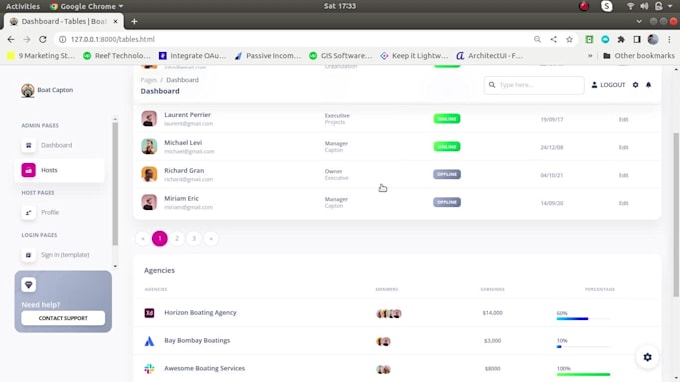680x382 pixels.
Task: Click the Dashboard sidebar icon
Action: point(29,145)
